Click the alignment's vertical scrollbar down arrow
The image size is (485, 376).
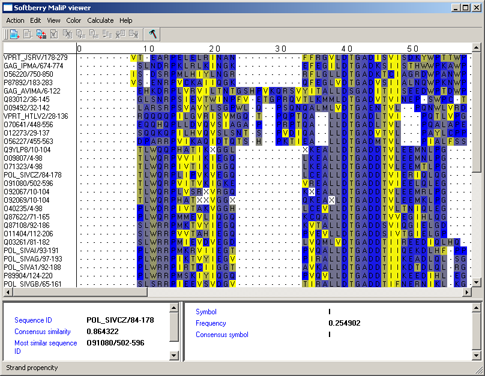tap(476, 283)
